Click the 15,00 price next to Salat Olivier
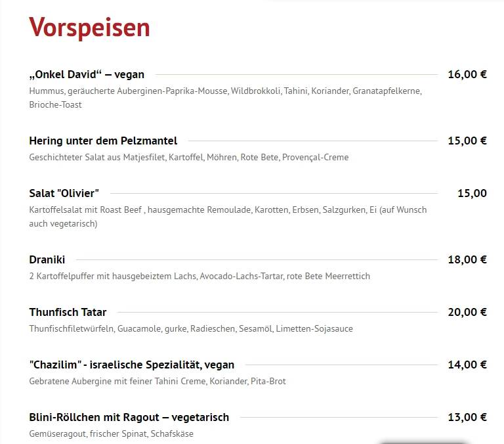Viewport: 504px width, 444px height. pos(472,193)
